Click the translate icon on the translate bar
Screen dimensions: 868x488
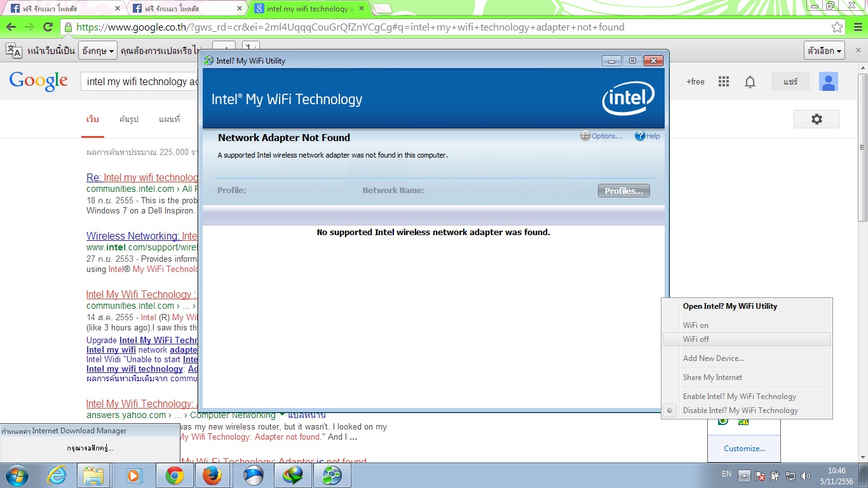pos(14,50)
